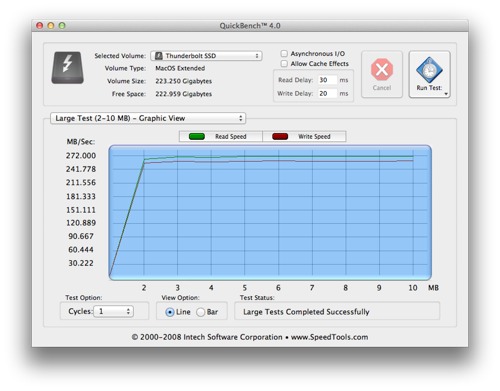The height and width of the screenshot is (391, 500).
Task: Click the Read Speed legend label
Action: [231, 136]
